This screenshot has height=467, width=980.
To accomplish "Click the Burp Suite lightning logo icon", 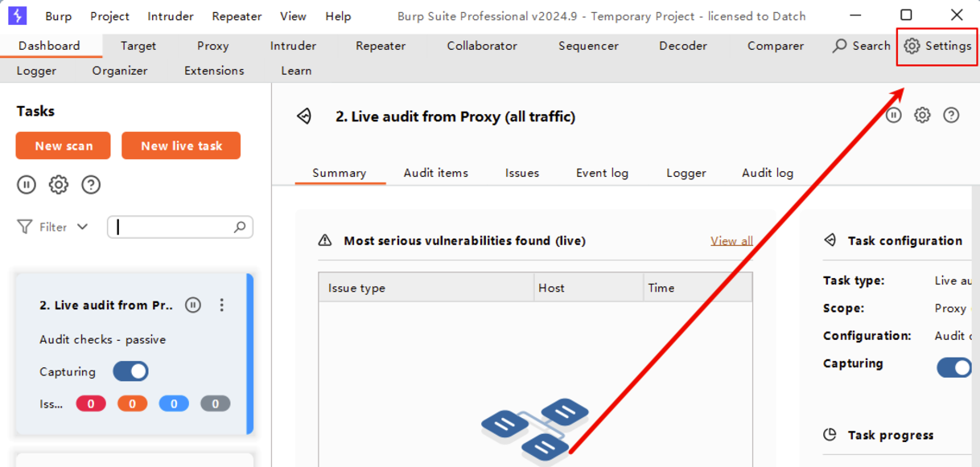I will tap(17, 15).
